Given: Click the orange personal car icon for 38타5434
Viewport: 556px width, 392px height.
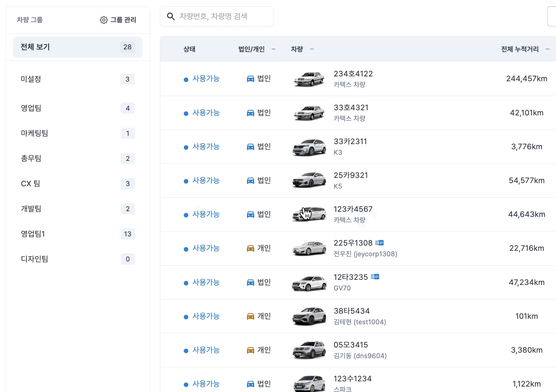Looking at the screenshot, I should [x=250, y=316].
